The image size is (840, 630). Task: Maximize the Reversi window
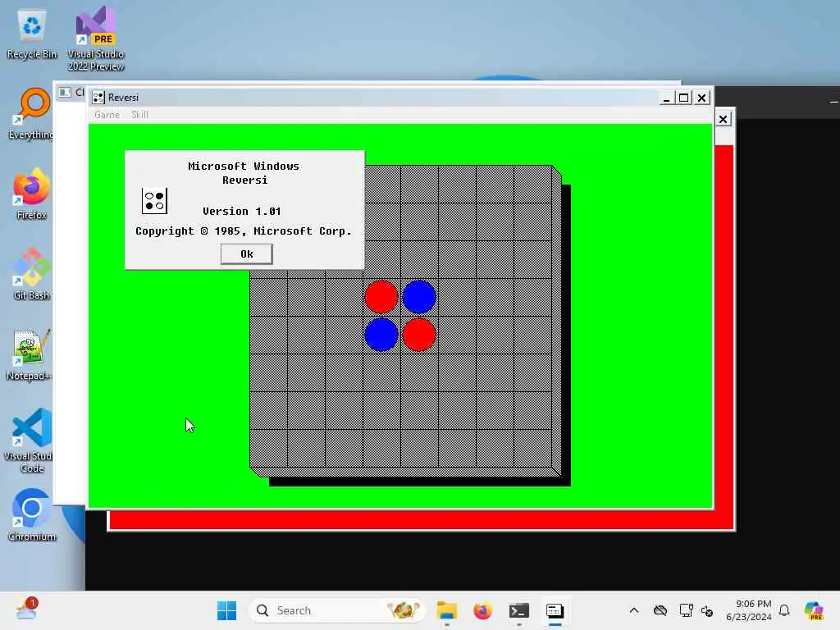tap(683, 98)
